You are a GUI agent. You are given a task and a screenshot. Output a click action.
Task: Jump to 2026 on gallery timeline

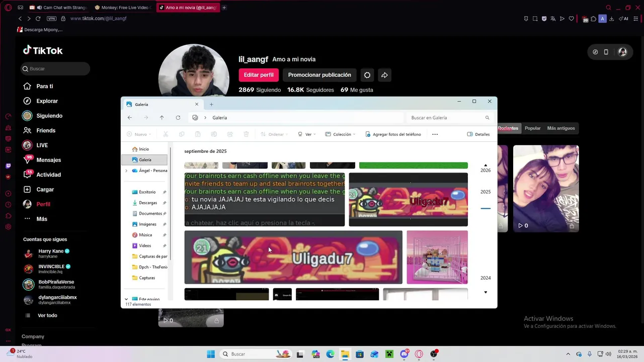pos(486,170)
